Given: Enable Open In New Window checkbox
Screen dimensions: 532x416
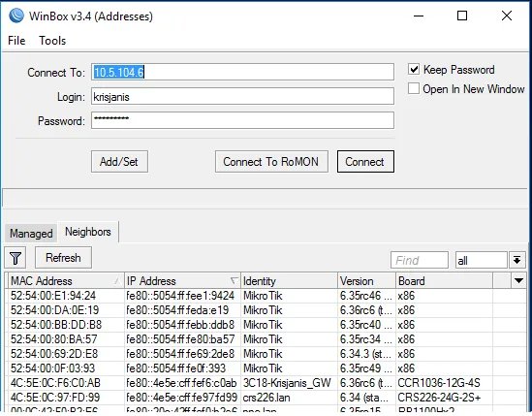Looking at the screenshot, I should click(x=414, y=88).
